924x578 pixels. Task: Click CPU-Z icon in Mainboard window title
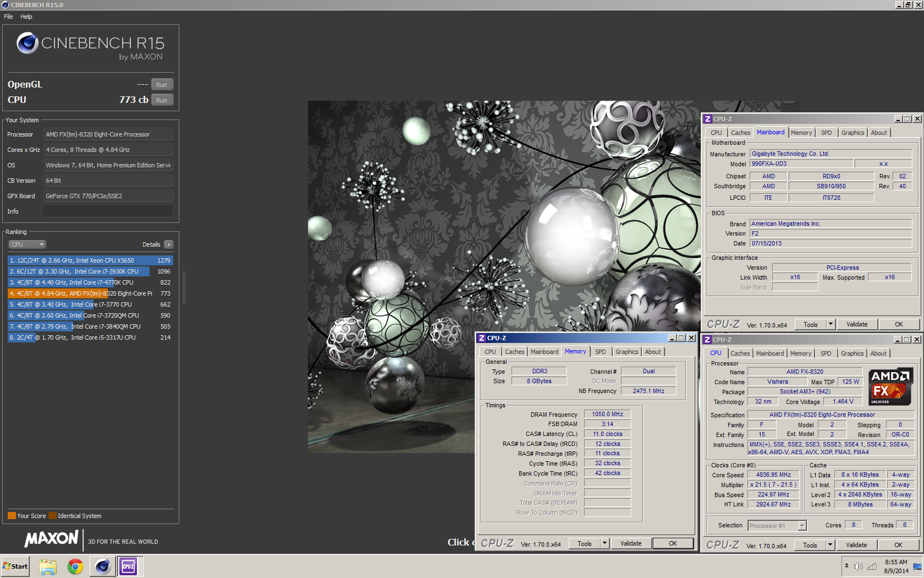708,119
